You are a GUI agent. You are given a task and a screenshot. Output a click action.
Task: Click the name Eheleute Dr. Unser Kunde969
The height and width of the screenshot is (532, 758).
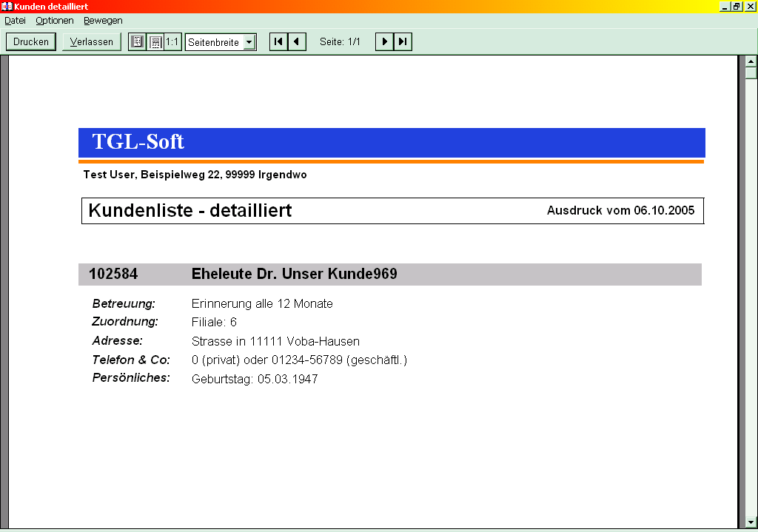pos(295,274)
